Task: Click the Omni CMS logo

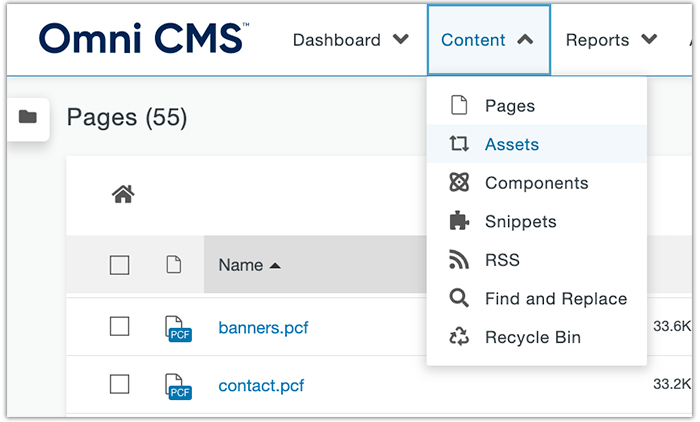Action: pos(144,38)
